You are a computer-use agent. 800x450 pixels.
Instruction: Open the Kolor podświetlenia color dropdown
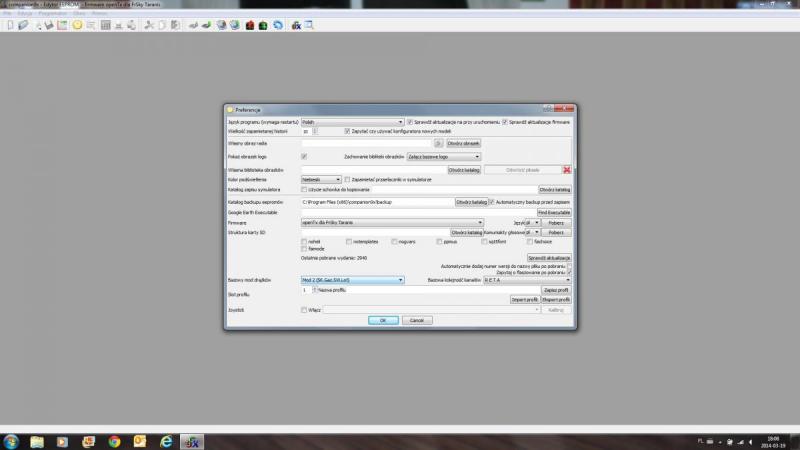[x=320, y=179]
